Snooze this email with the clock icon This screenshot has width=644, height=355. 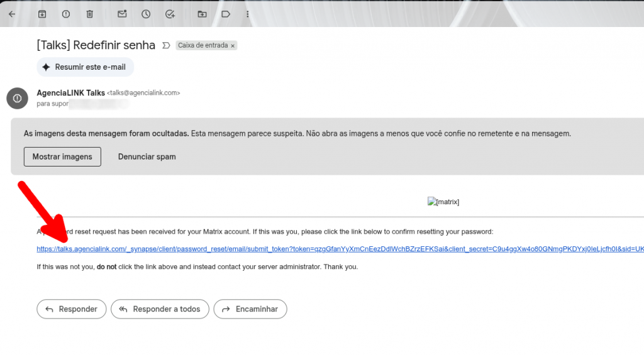point(146,14)
